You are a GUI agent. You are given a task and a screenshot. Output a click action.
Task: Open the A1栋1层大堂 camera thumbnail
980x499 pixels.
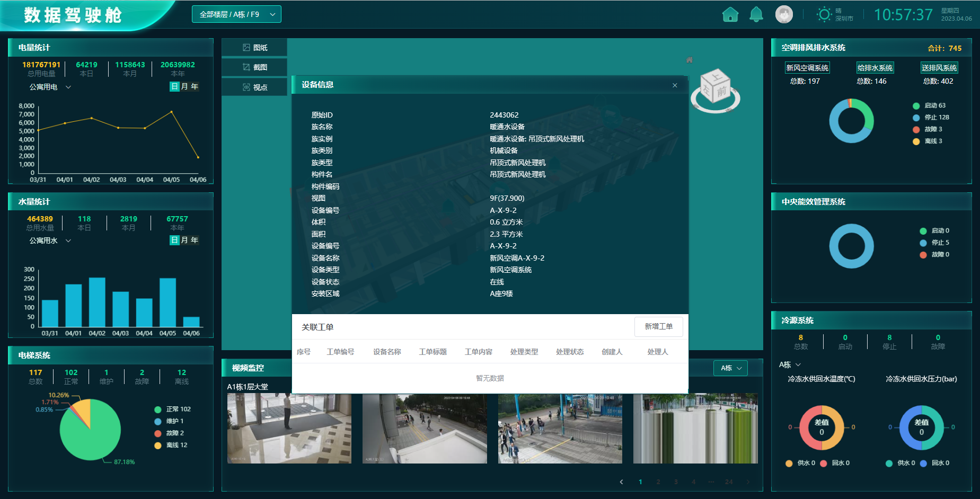coord(289,428)
